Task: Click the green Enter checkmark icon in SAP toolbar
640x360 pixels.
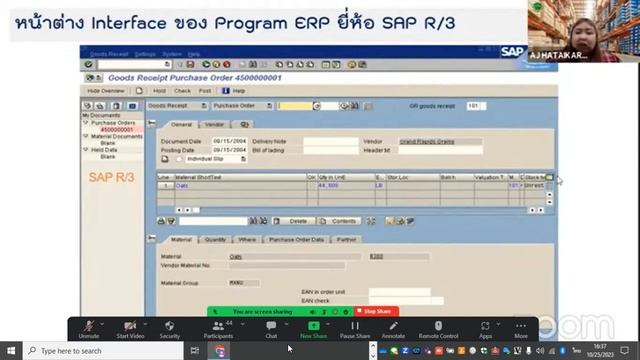Action: [x=88, y=64]
